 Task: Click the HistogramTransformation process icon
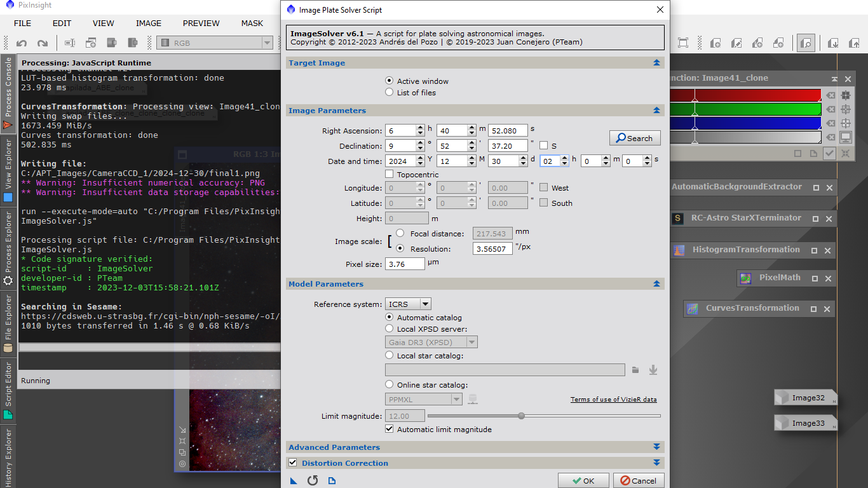[x=679, y=250]
